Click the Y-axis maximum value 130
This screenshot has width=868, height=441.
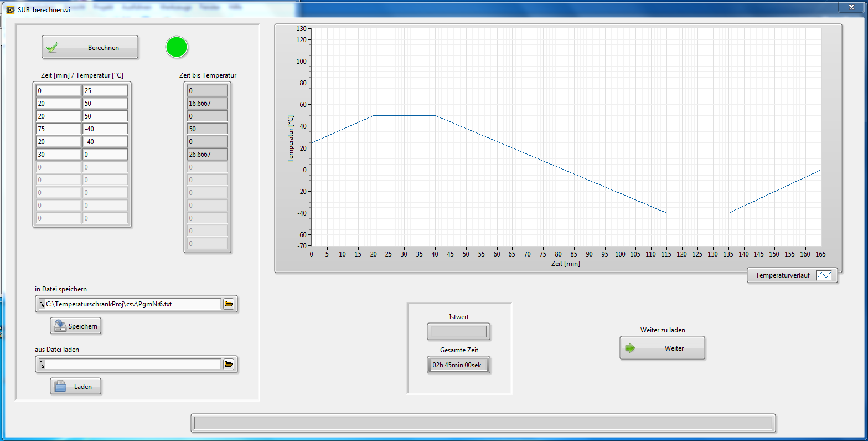click(x=301, y=28)
